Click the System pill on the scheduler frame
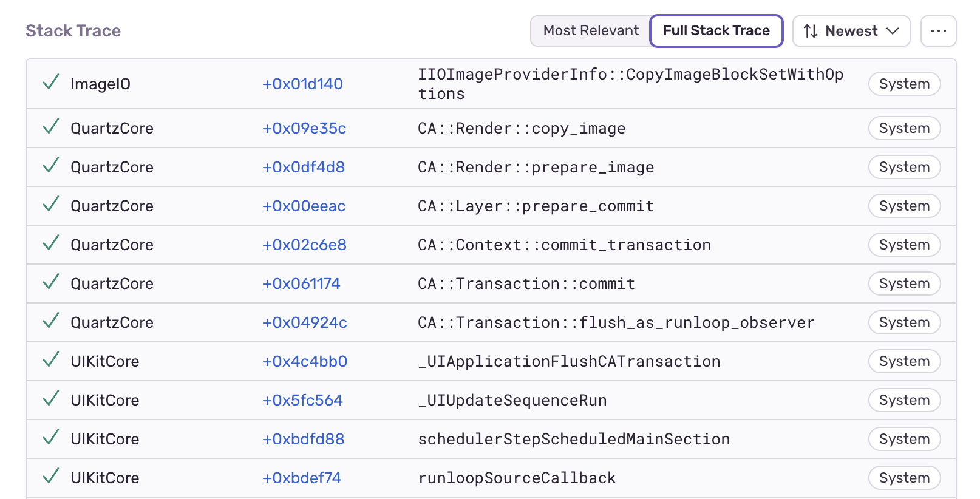This screenshot has height=499, width=980. click(x=904, y=438)
